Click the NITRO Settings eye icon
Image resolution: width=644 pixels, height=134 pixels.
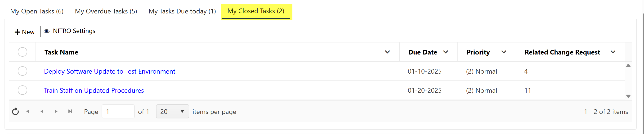coord(46,31)
